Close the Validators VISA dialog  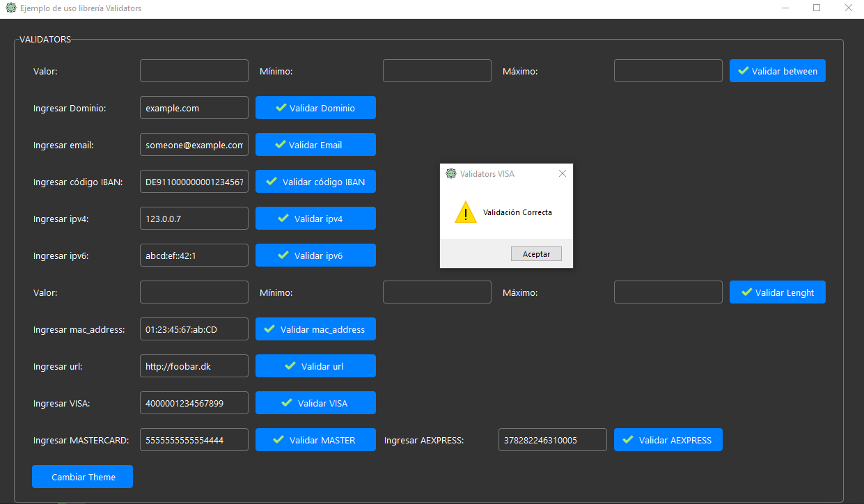tap(562, 173)
